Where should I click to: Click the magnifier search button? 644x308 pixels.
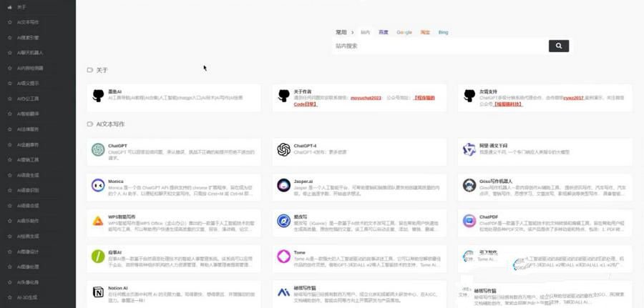pyautogui.click(x=559, y=46)
